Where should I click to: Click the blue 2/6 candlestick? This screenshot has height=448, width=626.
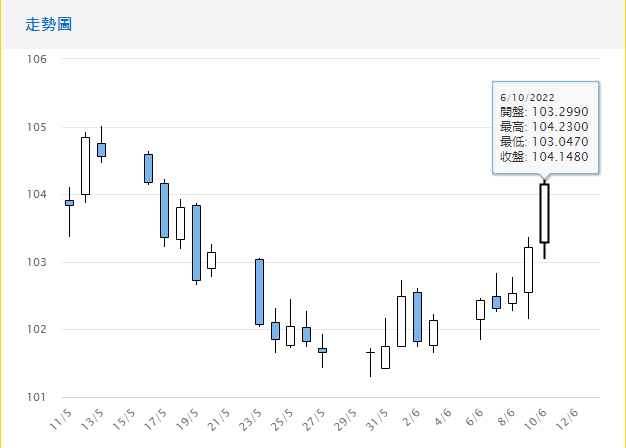(x=417, y=317)
